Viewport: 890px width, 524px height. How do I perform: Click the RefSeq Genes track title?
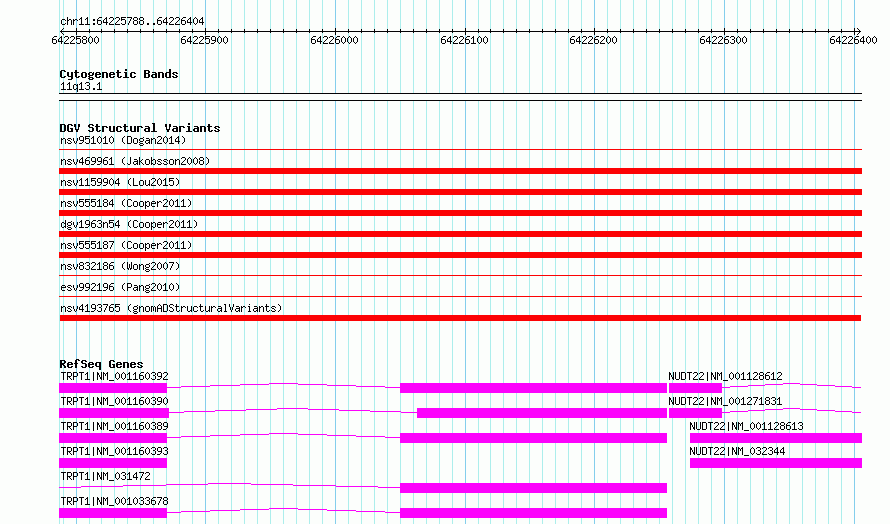click(x=101, y=364)
